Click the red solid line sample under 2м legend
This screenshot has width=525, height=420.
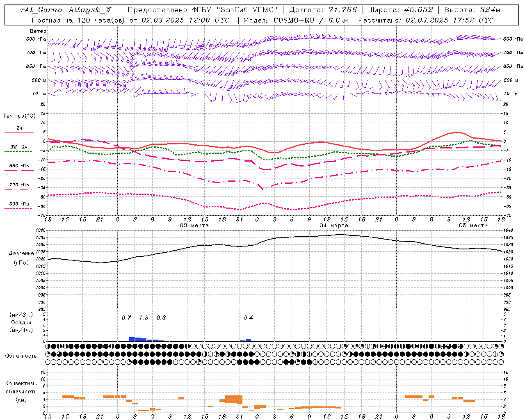coord(19,132)
